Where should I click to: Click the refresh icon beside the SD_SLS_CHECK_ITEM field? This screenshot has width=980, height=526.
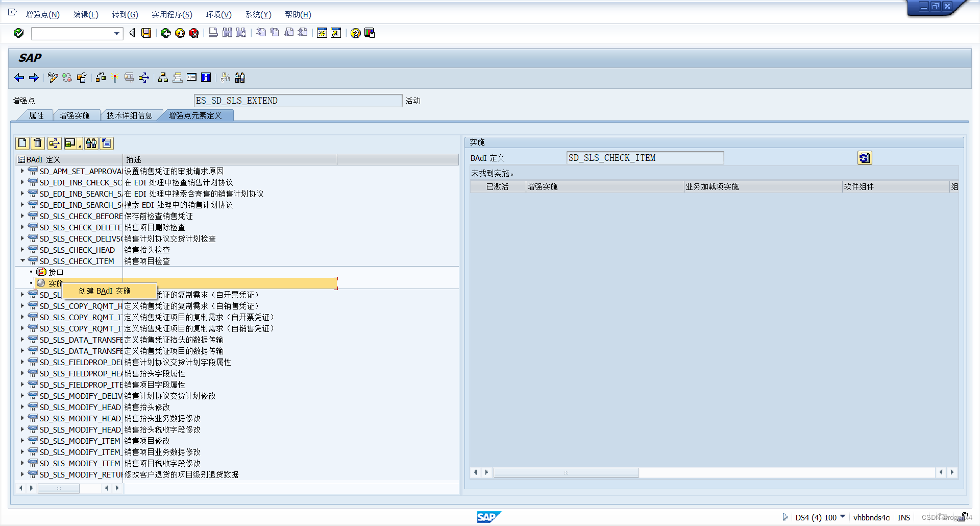pyautogui.click(x=865, y=158)
